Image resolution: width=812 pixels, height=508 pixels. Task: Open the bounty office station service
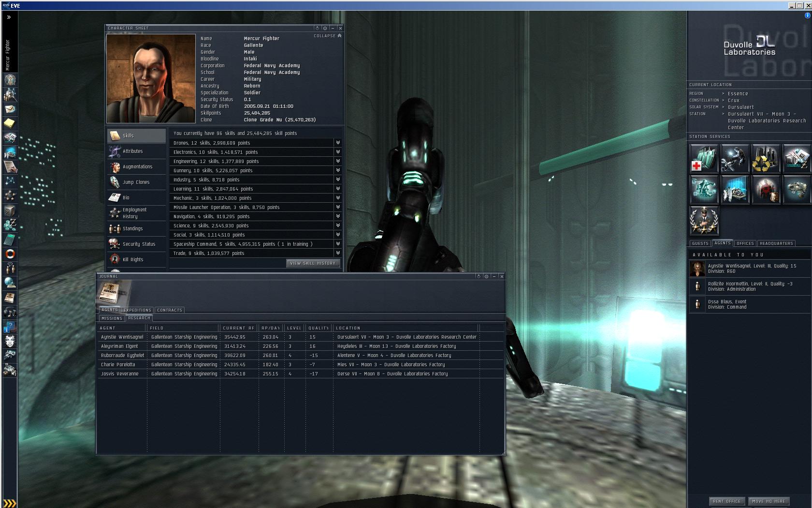(x=766, y=189)
